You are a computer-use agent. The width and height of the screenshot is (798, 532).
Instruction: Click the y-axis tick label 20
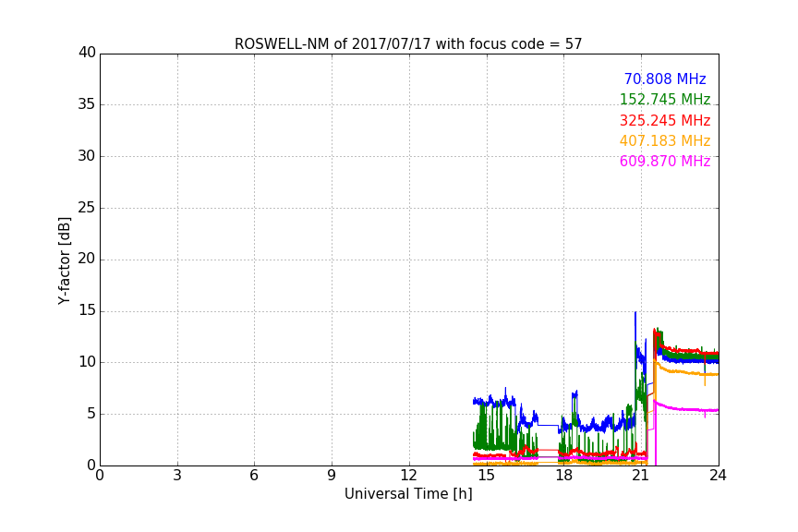[87, 259]
